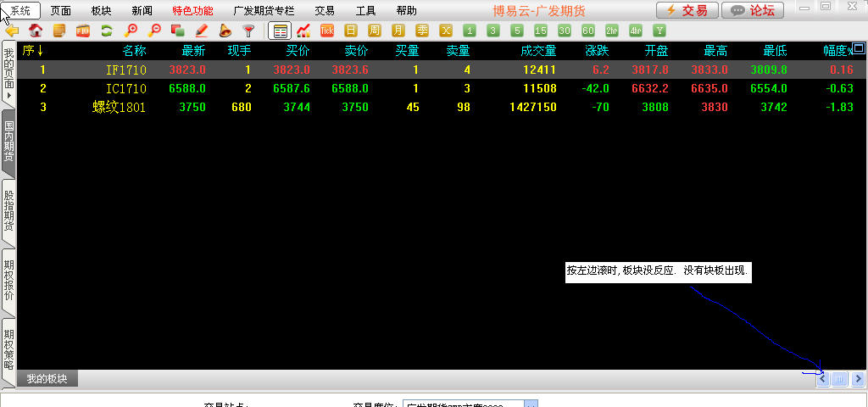868x407 pixels.
Task: Sort by the 序 column header
Action: click(33, 51)
